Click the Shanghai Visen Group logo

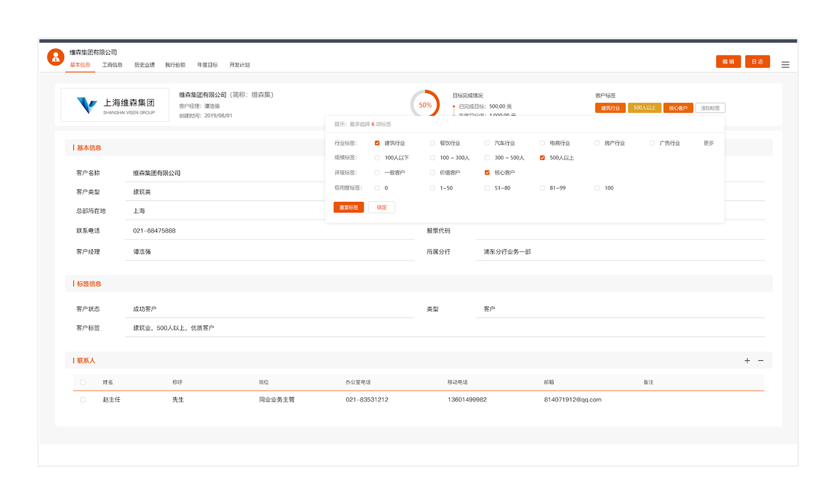tap(115, 105)
